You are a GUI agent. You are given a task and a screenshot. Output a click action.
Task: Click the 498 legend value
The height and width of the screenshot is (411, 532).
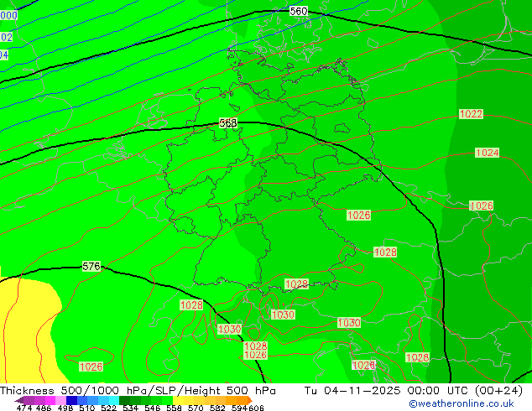(x=65, y=408)
